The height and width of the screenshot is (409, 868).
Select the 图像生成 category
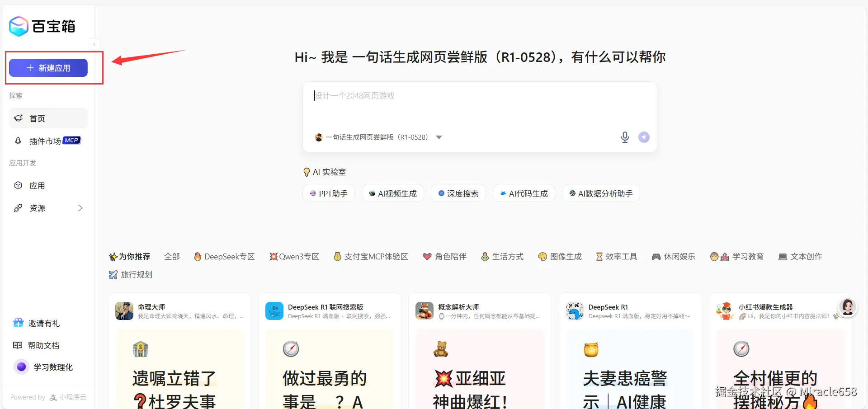[x=560, y=256]
